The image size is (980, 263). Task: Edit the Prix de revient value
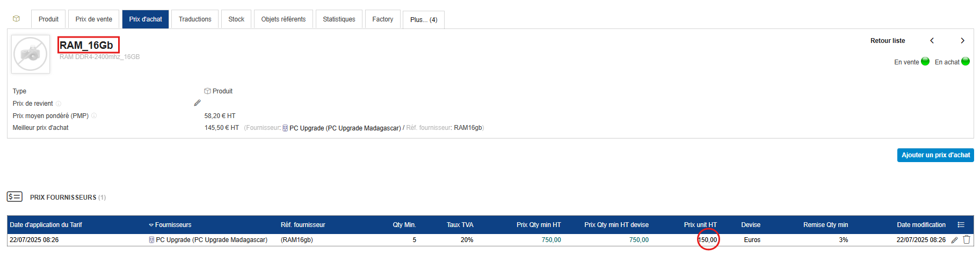[x=197, y=103]
